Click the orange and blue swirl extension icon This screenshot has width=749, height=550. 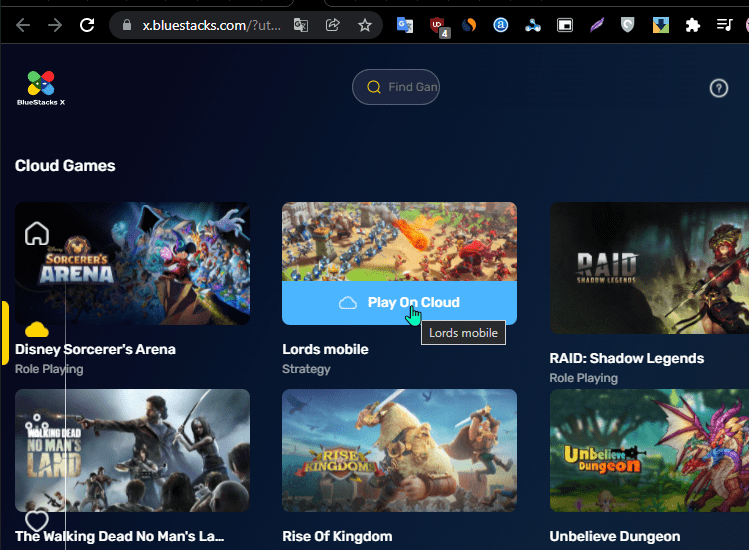(469, 25)
